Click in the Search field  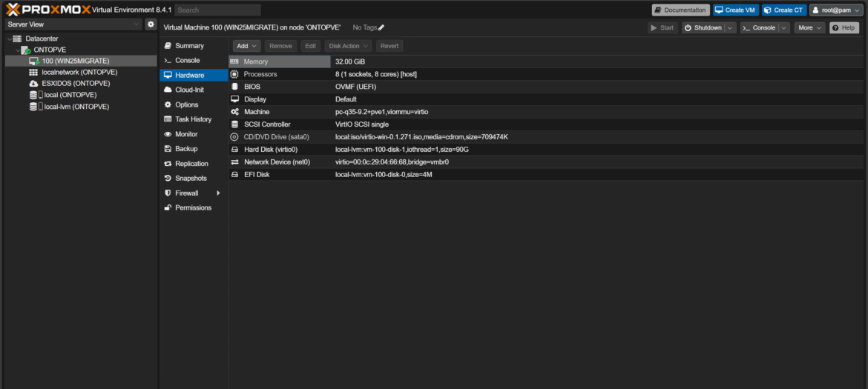point(217,10)
